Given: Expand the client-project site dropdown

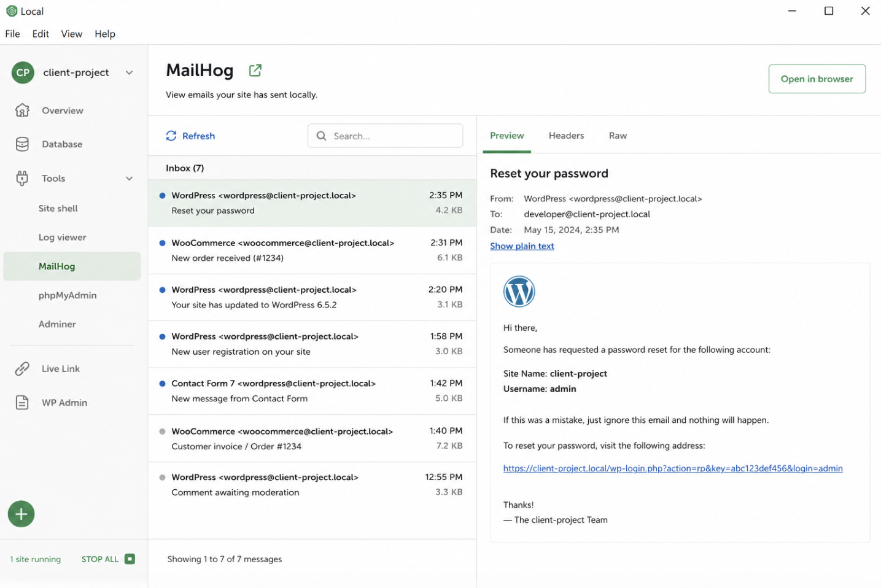Looking at the screenshot, I should point(129,72).
